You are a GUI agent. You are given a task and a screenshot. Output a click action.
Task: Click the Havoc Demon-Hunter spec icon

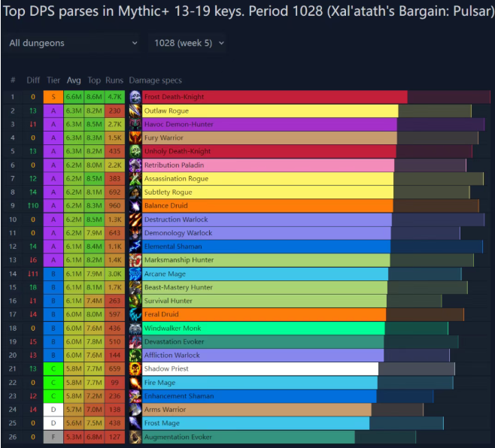[135, 124]
